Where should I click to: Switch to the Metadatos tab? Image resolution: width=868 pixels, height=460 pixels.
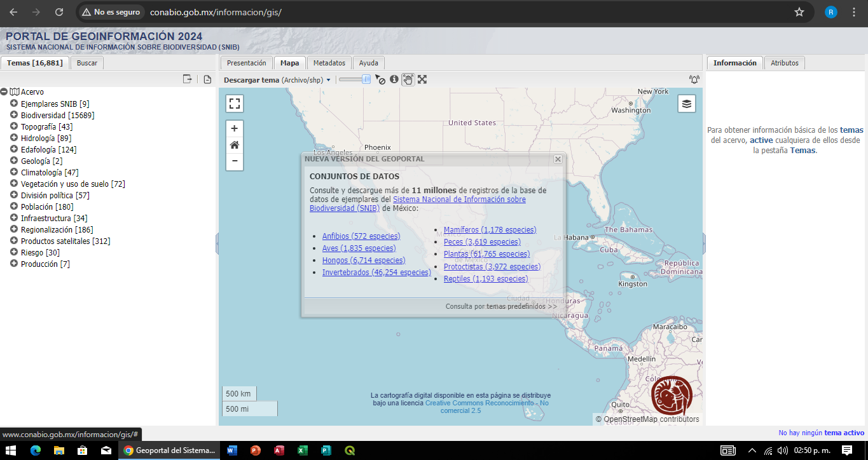point(328,62)
